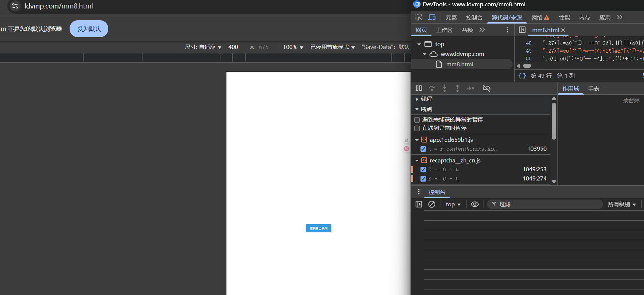The image size is (644, 295).
Task: Click the step into function icon
Action: 444,88
